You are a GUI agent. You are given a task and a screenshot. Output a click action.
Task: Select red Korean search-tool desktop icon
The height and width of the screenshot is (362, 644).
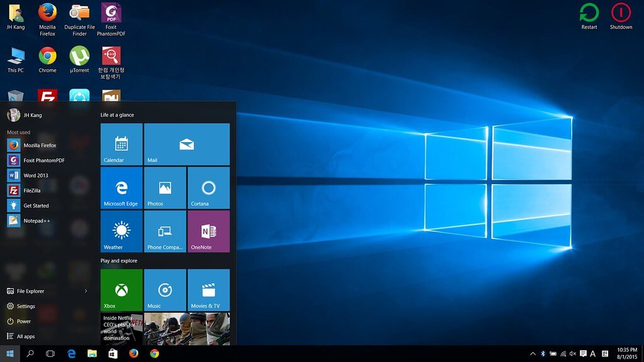tap(111, 62)
